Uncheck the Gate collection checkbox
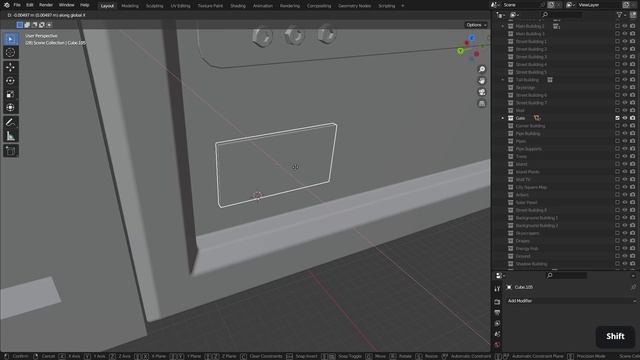 pyautogui.click(x=617, y=118)
